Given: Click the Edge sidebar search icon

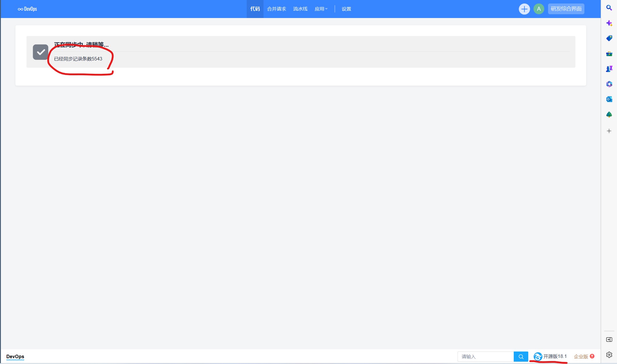Looking at the screenshot, I should (x=609, y=8).
